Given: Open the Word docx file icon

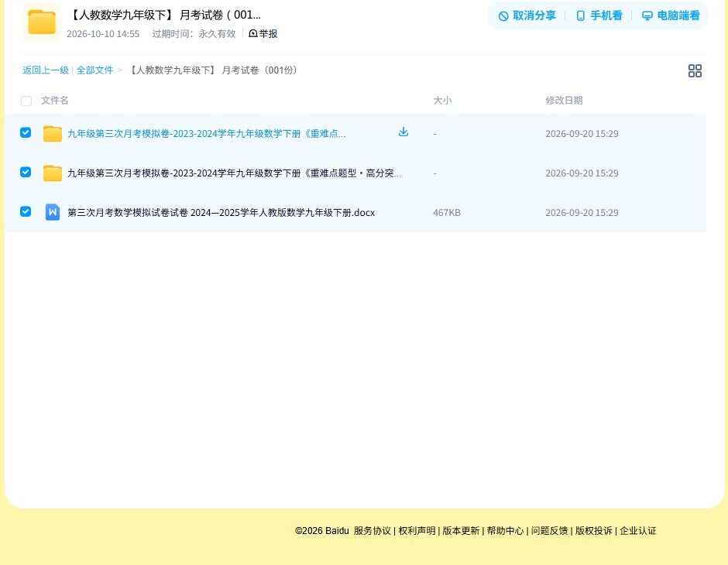Looking at the screenshot, I should click(53, 212).
